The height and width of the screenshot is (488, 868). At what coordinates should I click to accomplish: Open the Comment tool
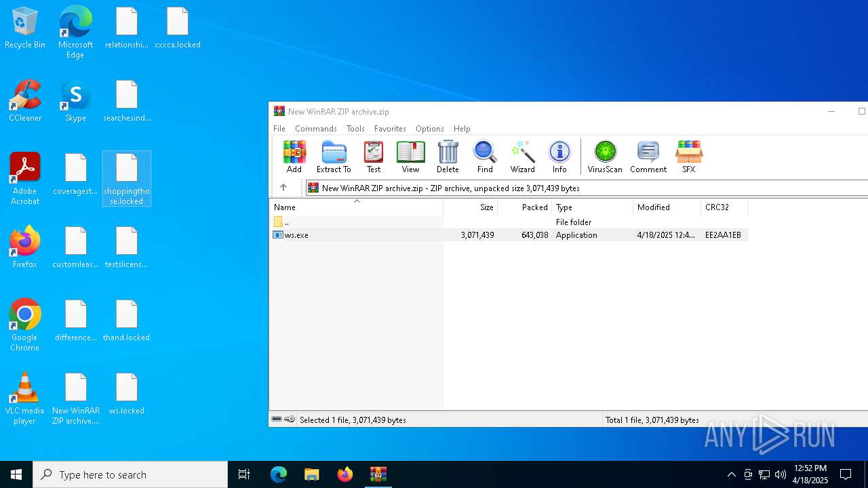click(x=648, y=157)
